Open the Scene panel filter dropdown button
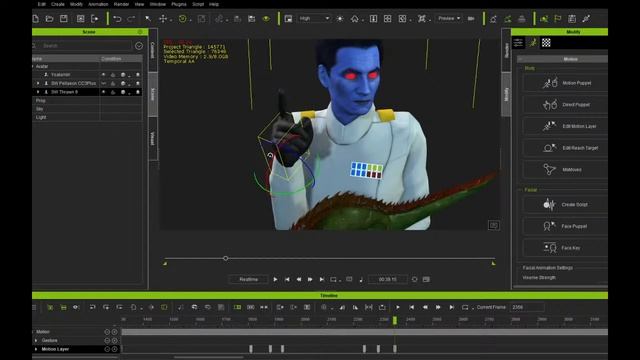 139,46
